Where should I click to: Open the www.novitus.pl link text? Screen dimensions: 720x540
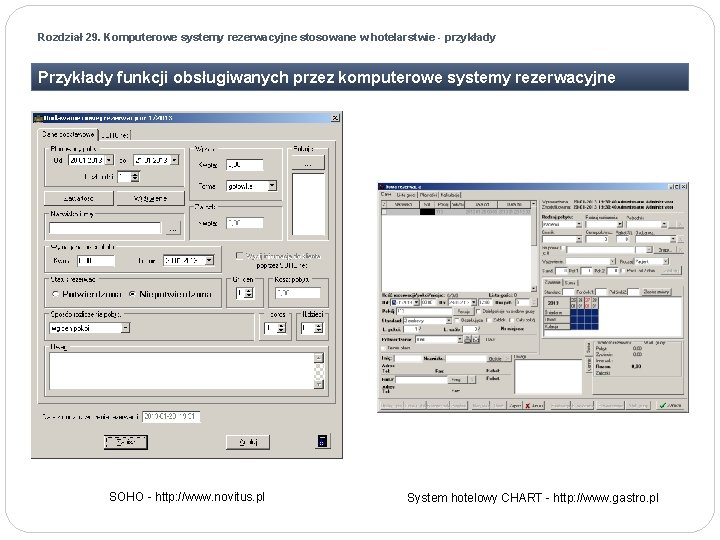pyautogui.click(x=210, y=496)
